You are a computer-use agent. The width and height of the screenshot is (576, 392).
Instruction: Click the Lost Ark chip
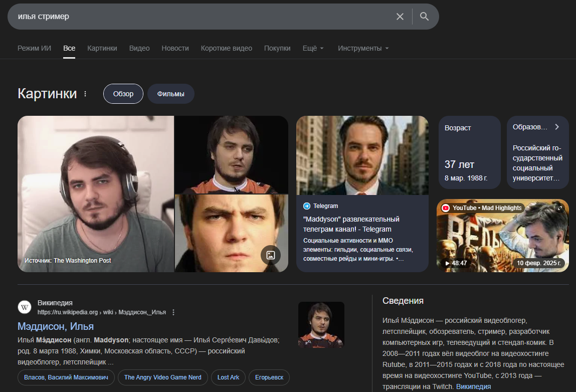click(x=228, y=377)
